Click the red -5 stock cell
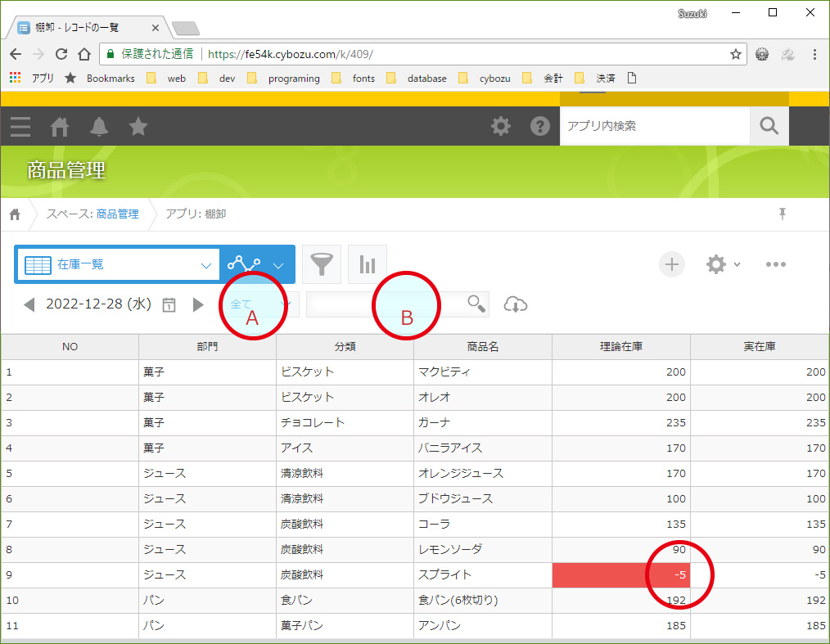 coord(621,574)
